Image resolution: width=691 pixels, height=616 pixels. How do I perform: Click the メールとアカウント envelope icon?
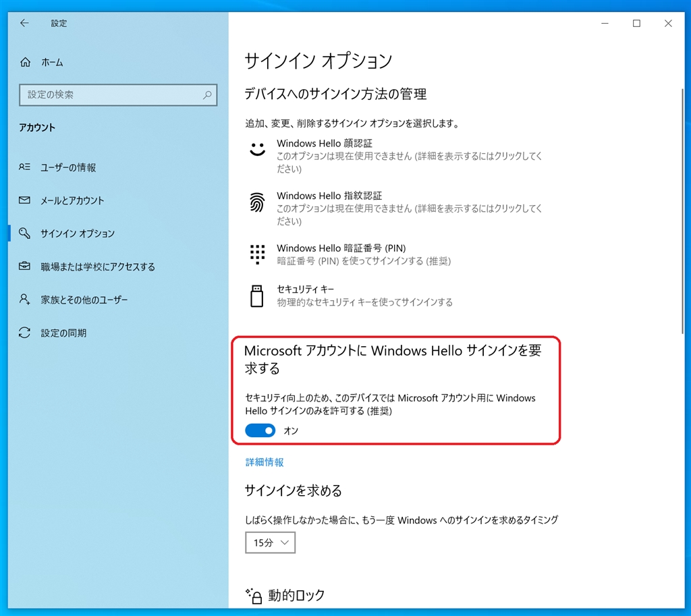click(25, 200)
